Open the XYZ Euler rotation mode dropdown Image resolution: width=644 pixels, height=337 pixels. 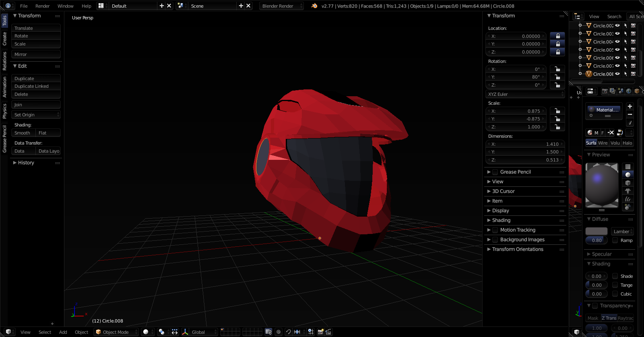coord(525,94)
